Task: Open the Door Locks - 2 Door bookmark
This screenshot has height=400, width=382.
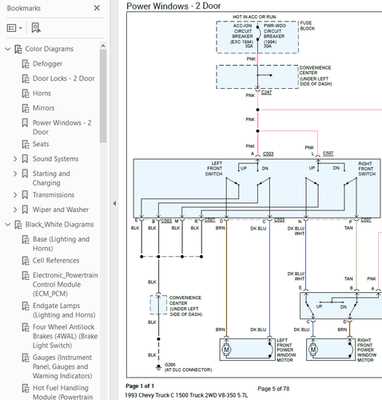Action: click(64, 78)
